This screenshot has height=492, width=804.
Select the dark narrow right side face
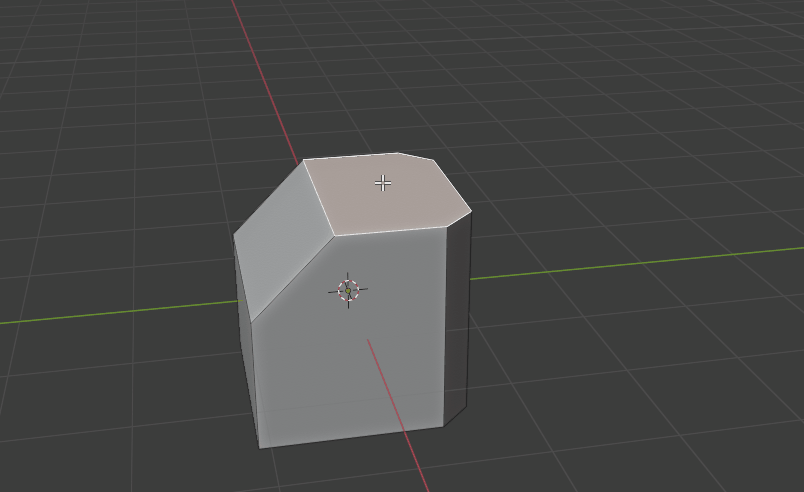[x=457, y=320]
